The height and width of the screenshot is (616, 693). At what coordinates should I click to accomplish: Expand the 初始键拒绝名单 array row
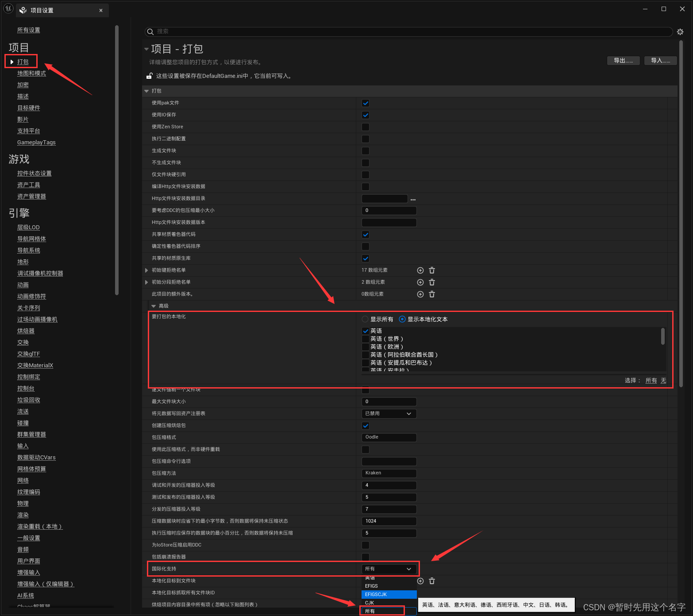tap(146, 270)
